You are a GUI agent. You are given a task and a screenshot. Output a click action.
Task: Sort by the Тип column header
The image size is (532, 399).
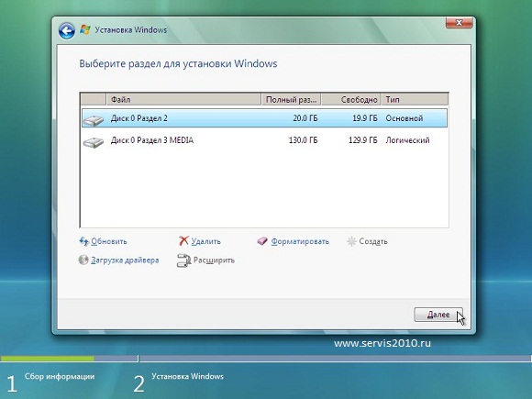click(x=415, y=99)
